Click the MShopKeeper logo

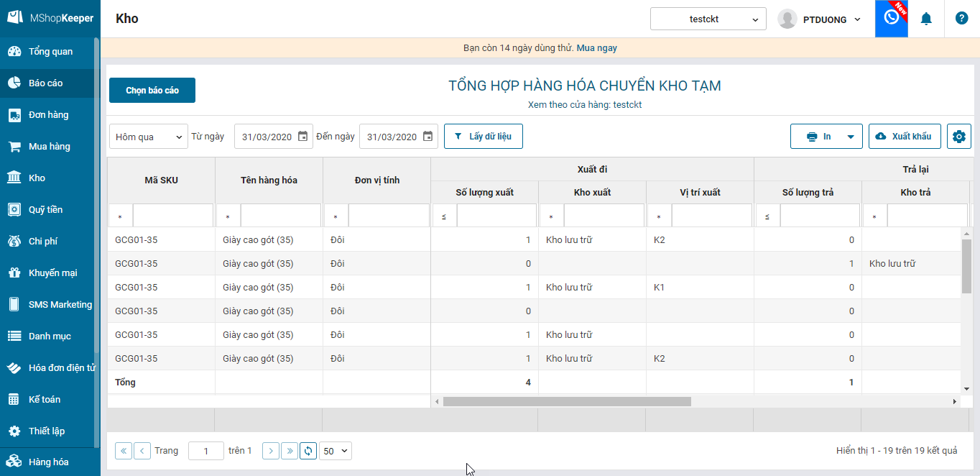click(50, 18)
